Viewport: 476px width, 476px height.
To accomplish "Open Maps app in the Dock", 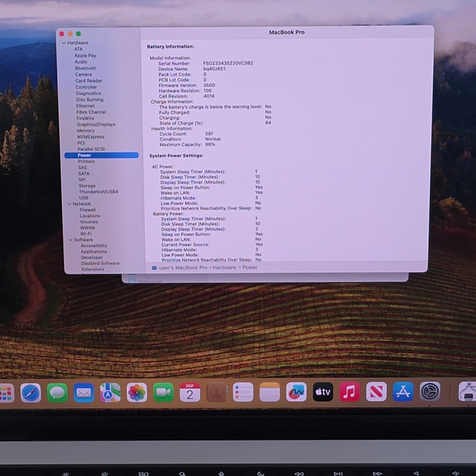I will [x=110, y=393].
